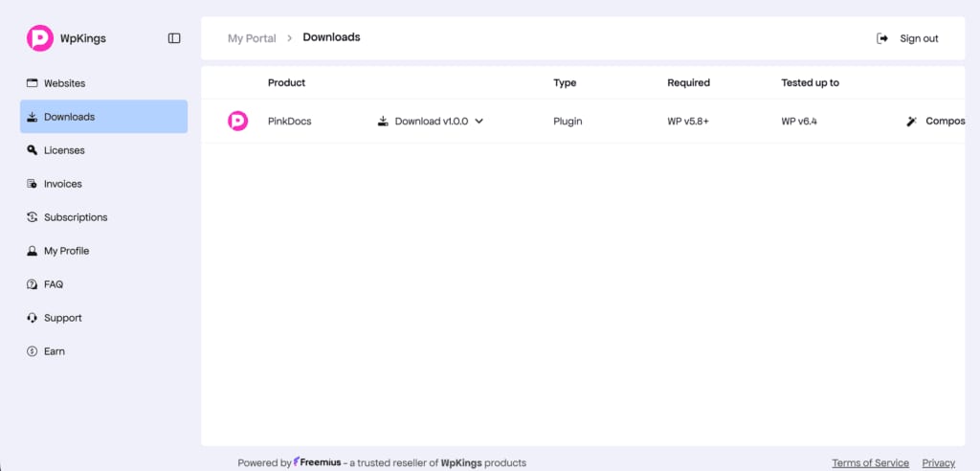Open the Terms of Service link

point(870,463)
